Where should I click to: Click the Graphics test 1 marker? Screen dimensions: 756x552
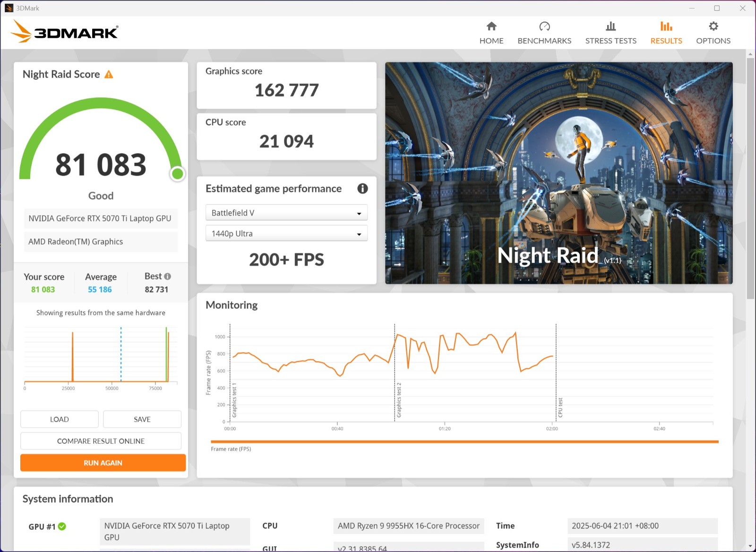tap(234, 399)
